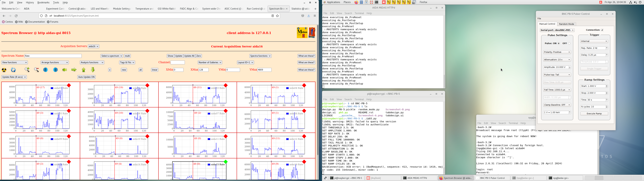Click the Zero button
644x181 pixels.
click(x=199, y=56)
